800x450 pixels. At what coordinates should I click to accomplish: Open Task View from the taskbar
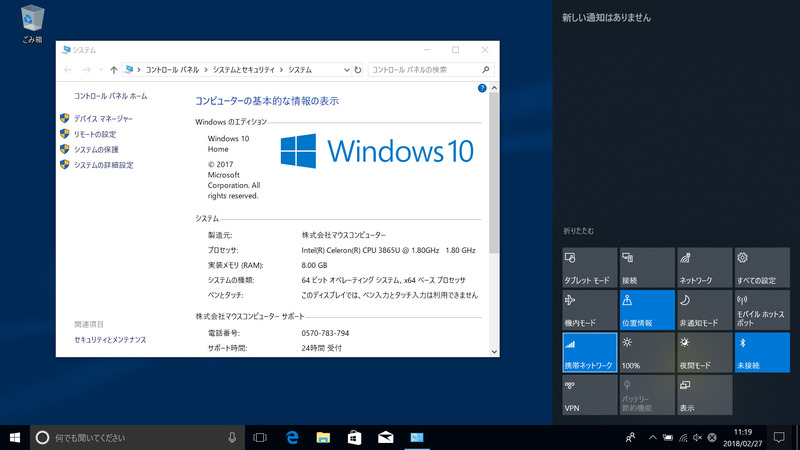pos(260,437)
